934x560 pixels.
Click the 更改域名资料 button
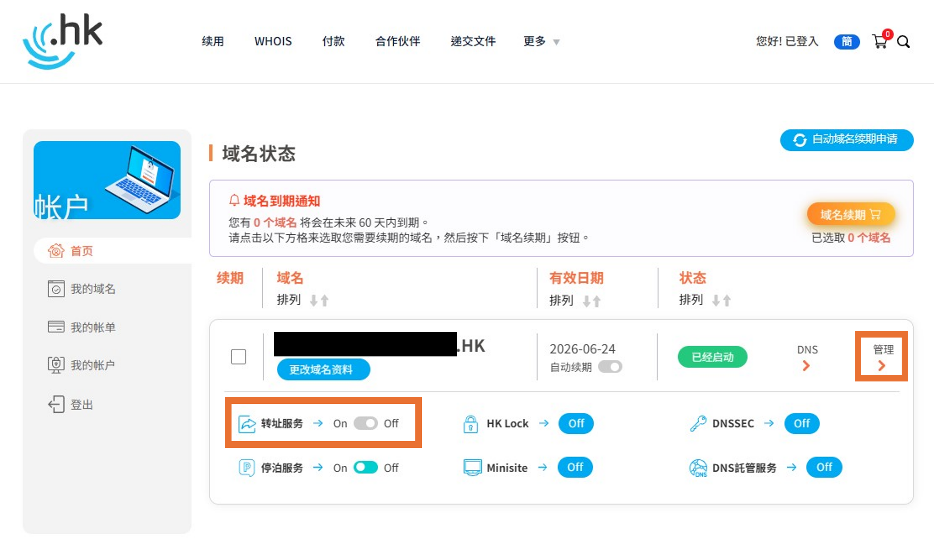pos(323,370)
